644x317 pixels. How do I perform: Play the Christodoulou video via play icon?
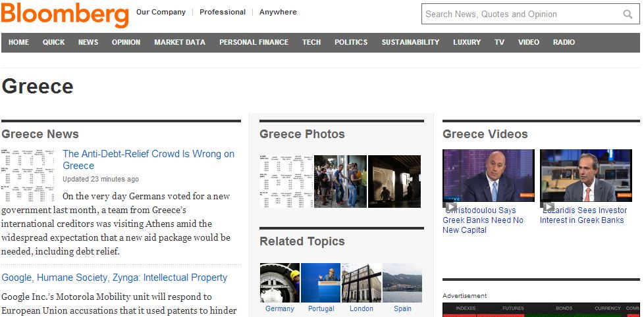[x=451, y=207]
